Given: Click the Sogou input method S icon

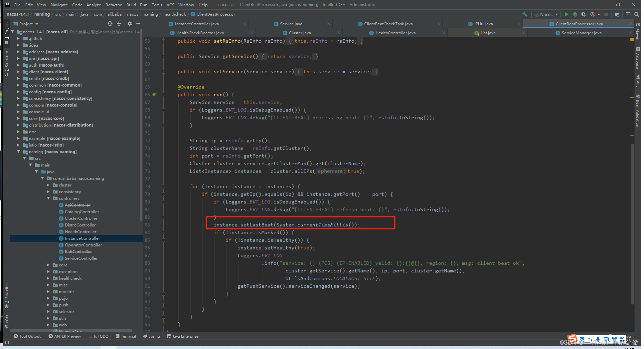Looking at the screenshot, I should point(572,338).
